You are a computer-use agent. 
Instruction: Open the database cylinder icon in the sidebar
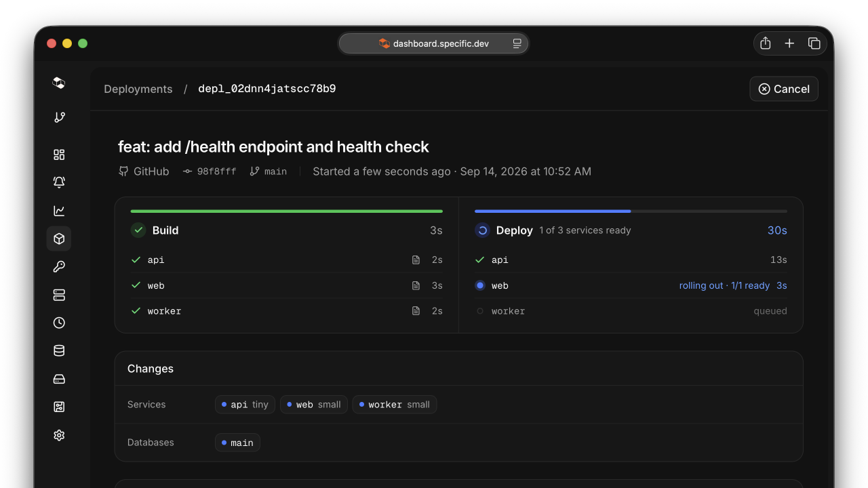click(59, 350)
